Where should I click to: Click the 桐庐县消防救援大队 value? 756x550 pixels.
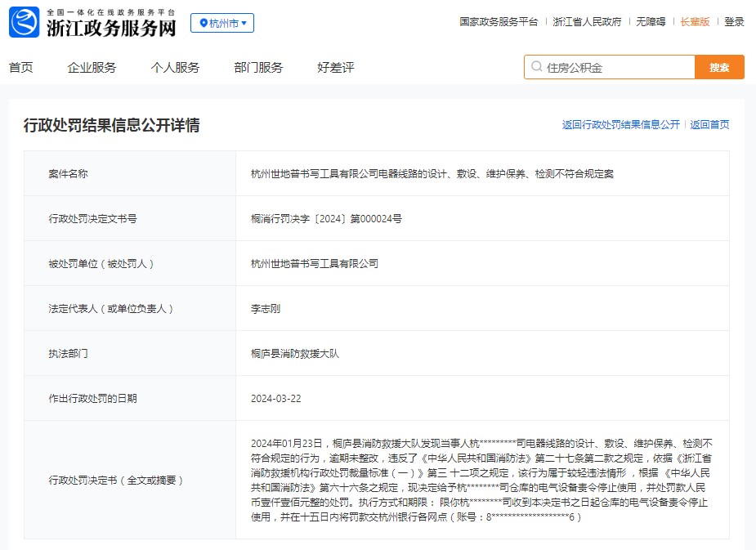tap(295, 354)
